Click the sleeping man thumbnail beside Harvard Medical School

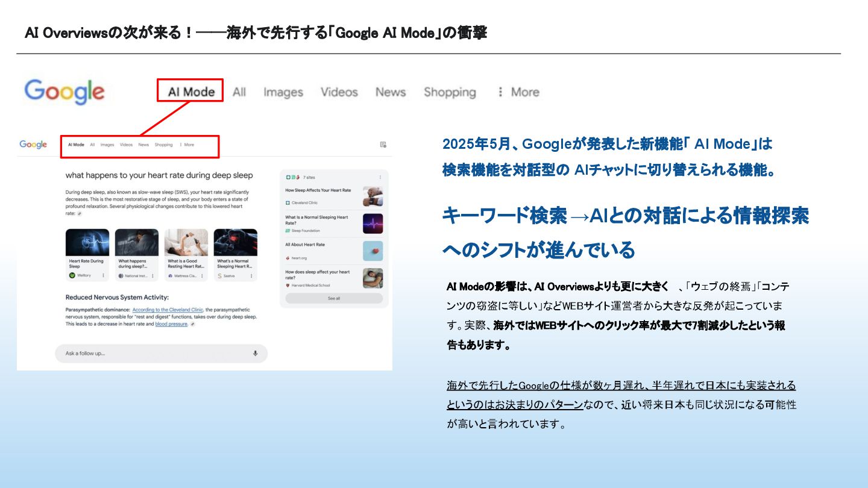coord(373,278)
